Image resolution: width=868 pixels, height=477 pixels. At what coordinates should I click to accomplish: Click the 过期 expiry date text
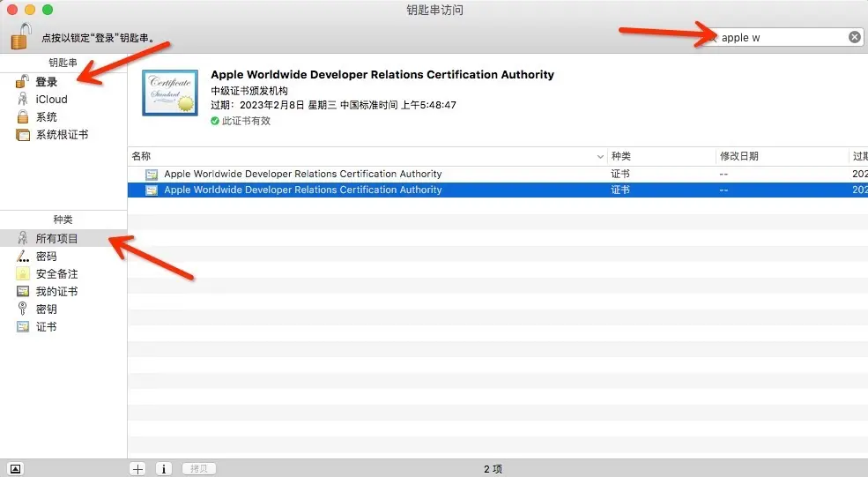click(x=333, y=105)
